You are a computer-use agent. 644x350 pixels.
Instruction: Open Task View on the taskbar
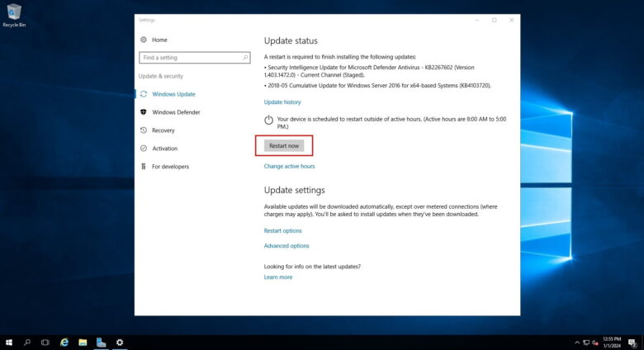click(x=45, y=343)
